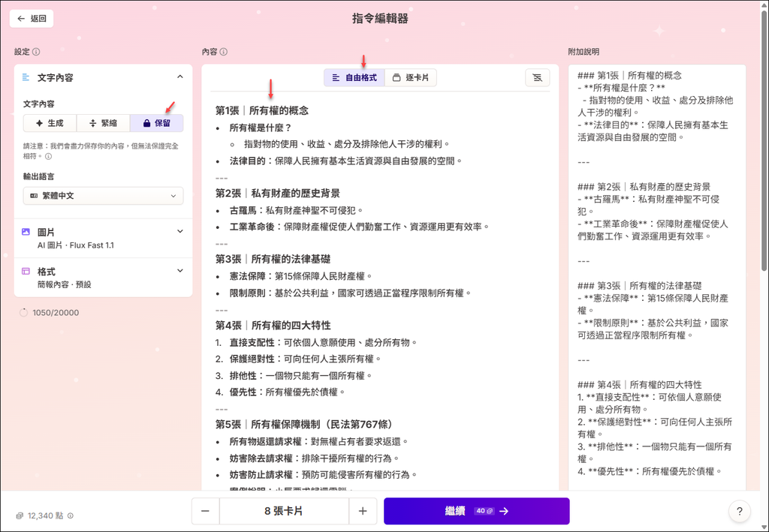The height and width of the screenshot is (532, 769).
Task: Open info icon next to 內容
Action: click(224, 52)
